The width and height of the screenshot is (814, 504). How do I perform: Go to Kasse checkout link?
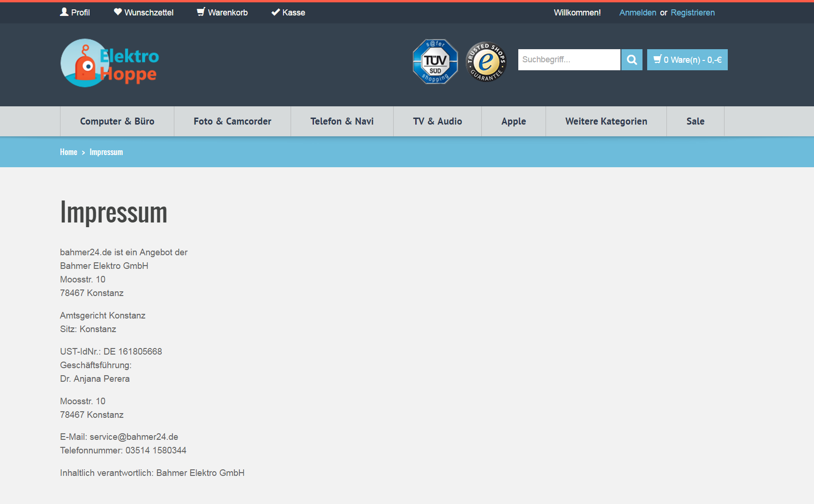tap(288, 13)
